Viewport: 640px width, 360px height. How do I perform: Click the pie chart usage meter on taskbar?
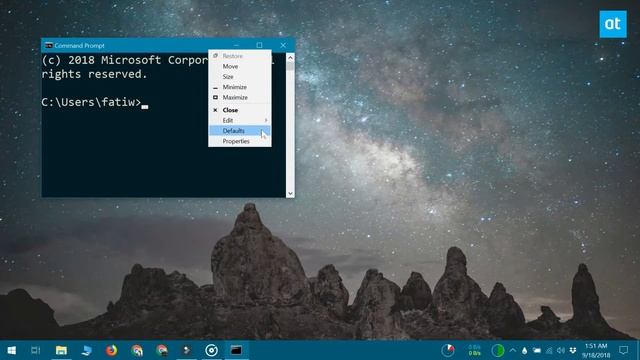[448, 350]
